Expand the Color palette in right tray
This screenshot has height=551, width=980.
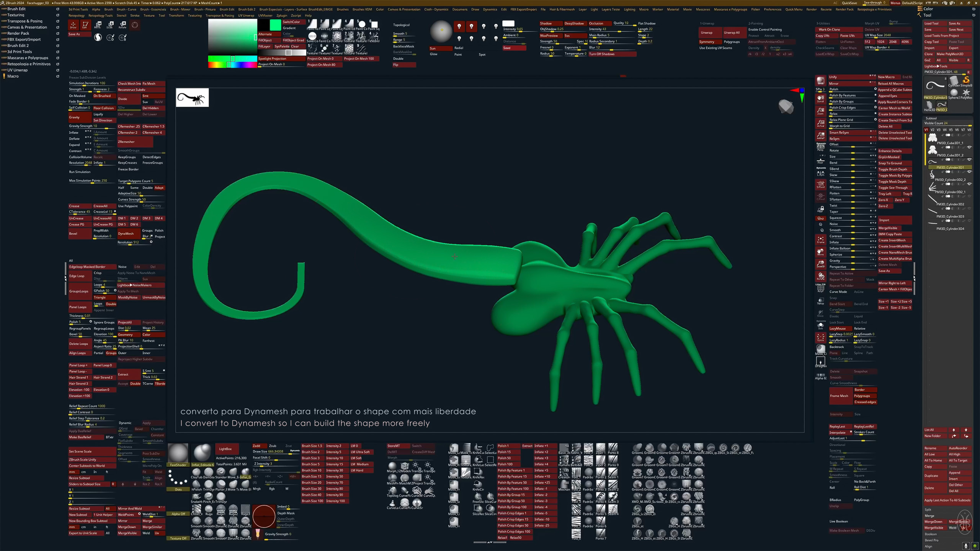coord(928,9)
